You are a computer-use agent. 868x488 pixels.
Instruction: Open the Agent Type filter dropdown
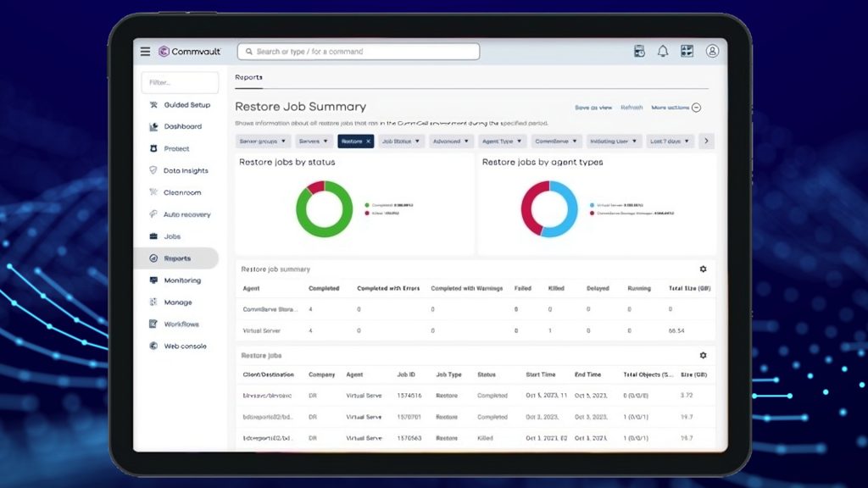coord(503,141)
